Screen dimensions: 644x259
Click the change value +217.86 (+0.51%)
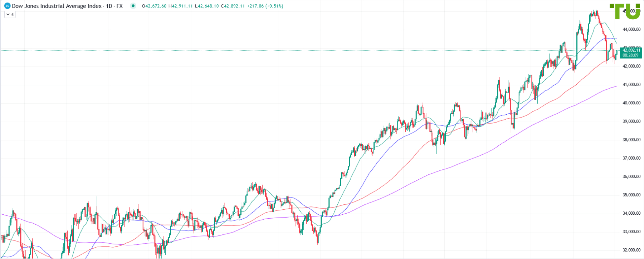coord(265,6)
